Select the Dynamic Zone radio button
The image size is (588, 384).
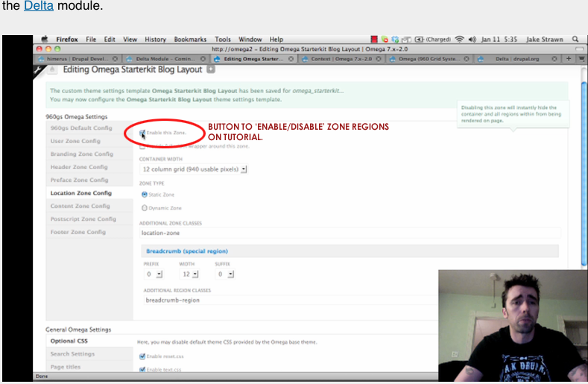tap(145, 207)
